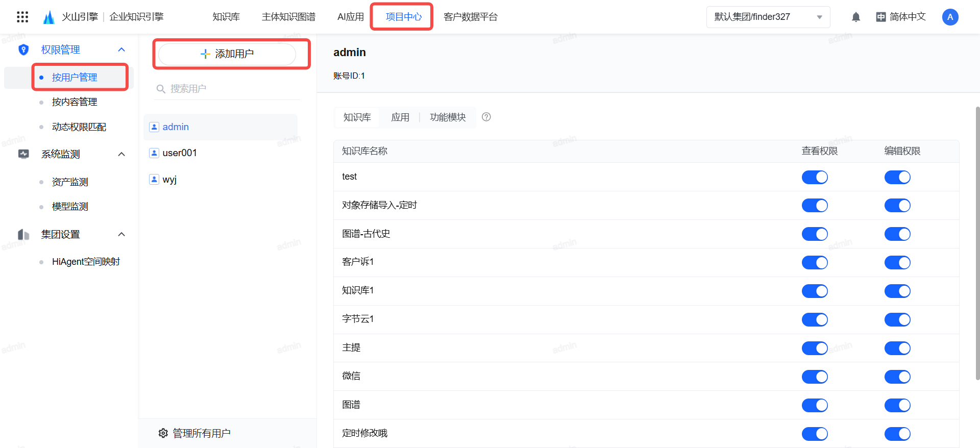980x448 pixels.
Task: Open the notification bell
Action: click(856, 17)
